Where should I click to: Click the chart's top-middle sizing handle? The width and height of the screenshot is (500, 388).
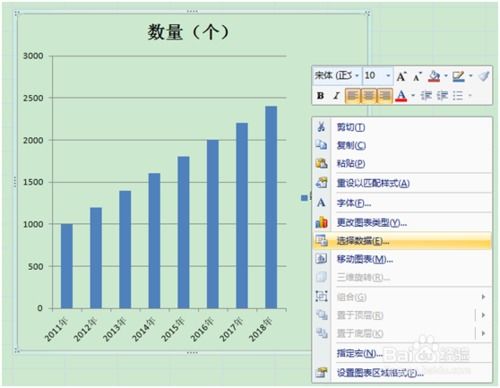(192, 11)
